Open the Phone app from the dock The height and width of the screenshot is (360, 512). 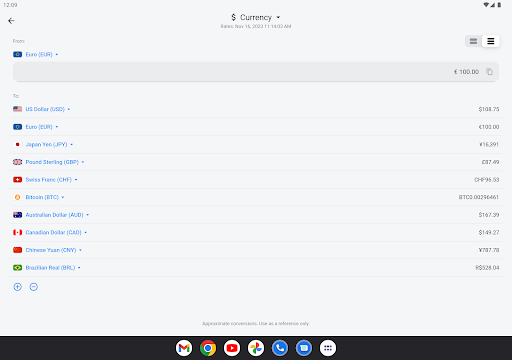click(280, 348)
